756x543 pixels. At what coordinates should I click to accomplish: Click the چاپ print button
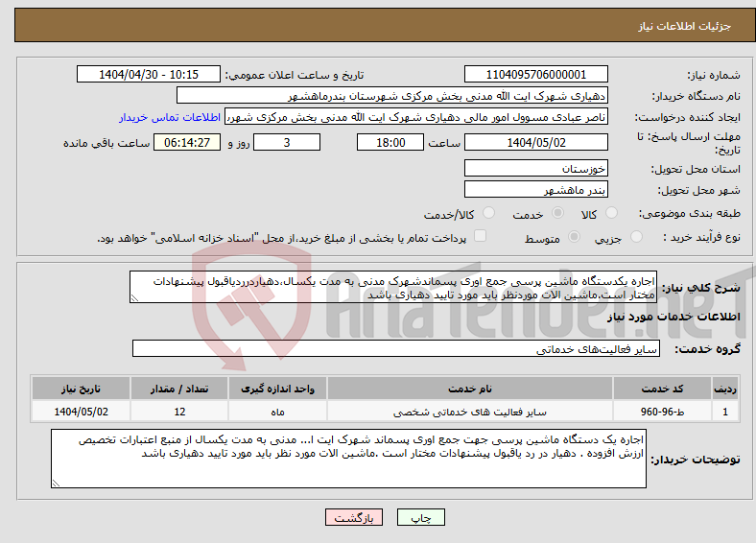click(x=421, y=517)
